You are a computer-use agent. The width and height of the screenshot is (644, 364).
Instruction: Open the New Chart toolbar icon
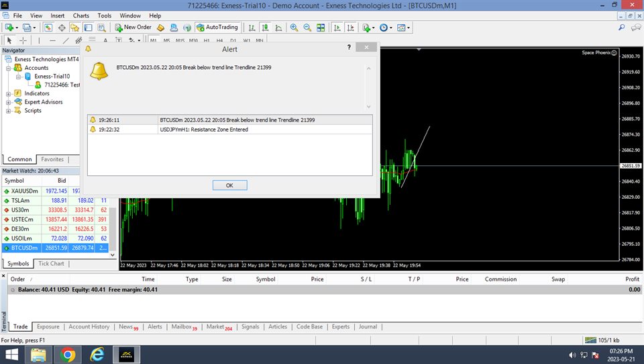coord(8,28)
